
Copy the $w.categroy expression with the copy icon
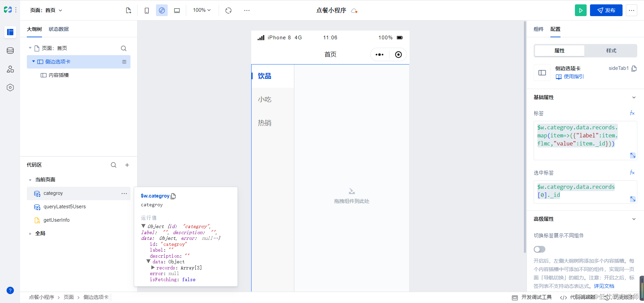173,196
